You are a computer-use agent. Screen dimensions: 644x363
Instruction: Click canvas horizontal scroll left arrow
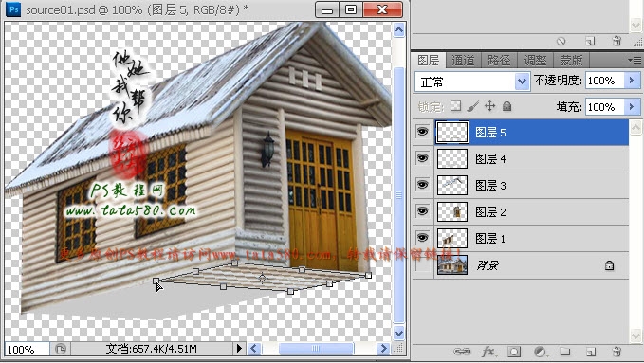point(254,349)
